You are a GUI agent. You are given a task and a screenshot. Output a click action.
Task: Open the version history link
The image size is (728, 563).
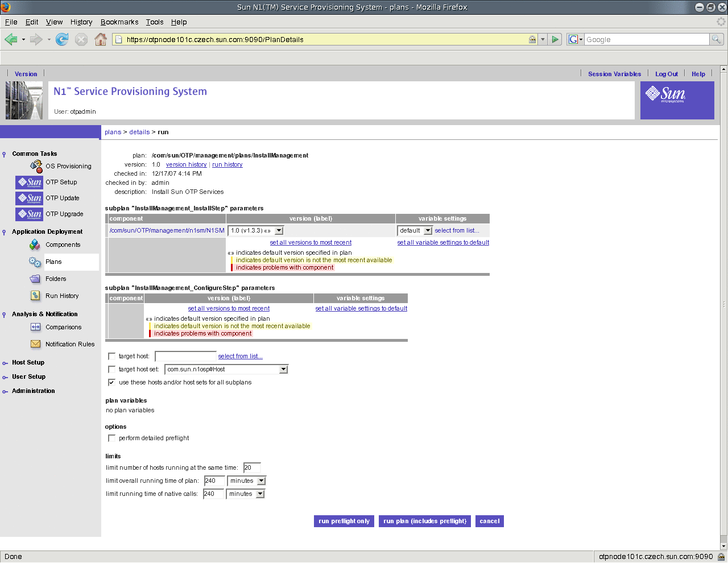(x=186, y=164)
